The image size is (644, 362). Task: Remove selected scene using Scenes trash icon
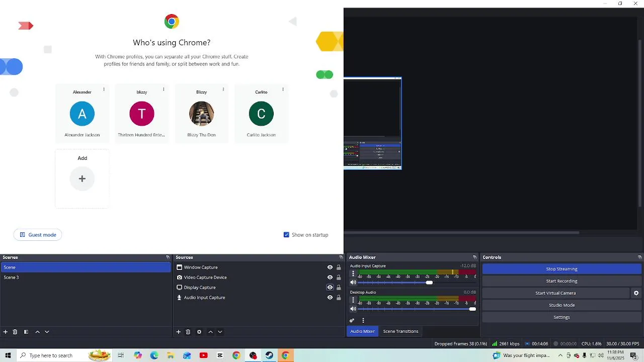pos(15,332)
